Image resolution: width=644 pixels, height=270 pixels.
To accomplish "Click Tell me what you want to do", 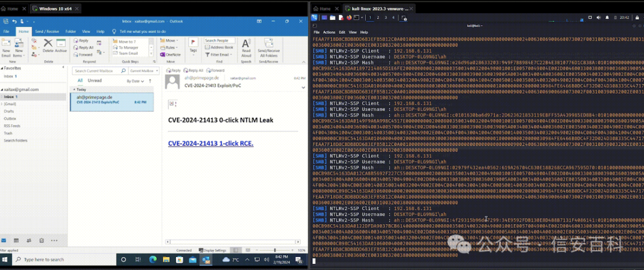I will tap(140, 31).
